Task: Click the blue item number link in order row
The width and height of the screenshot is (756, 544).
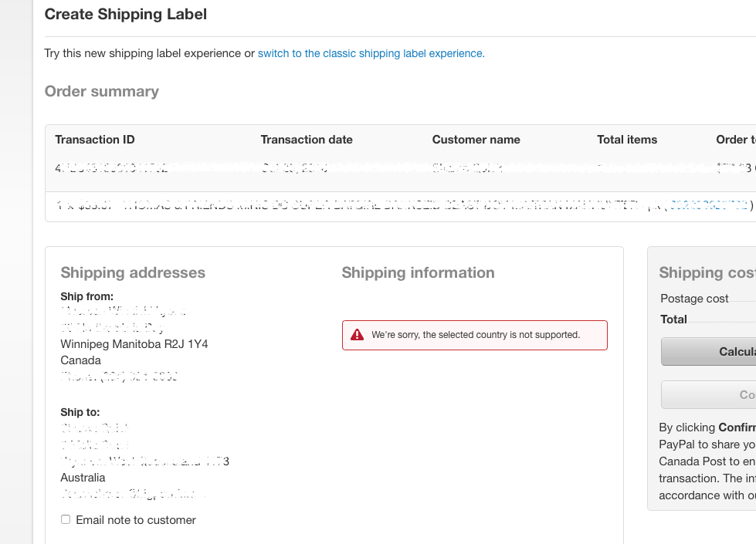Action: point(708,205)
